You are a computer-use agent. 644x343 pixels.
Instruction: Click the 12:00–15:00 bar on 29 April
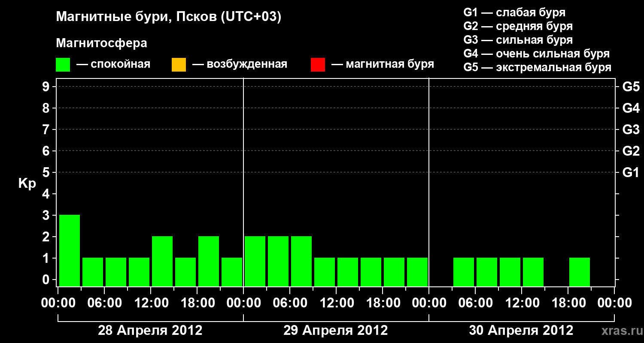click(x=348, y=272)
